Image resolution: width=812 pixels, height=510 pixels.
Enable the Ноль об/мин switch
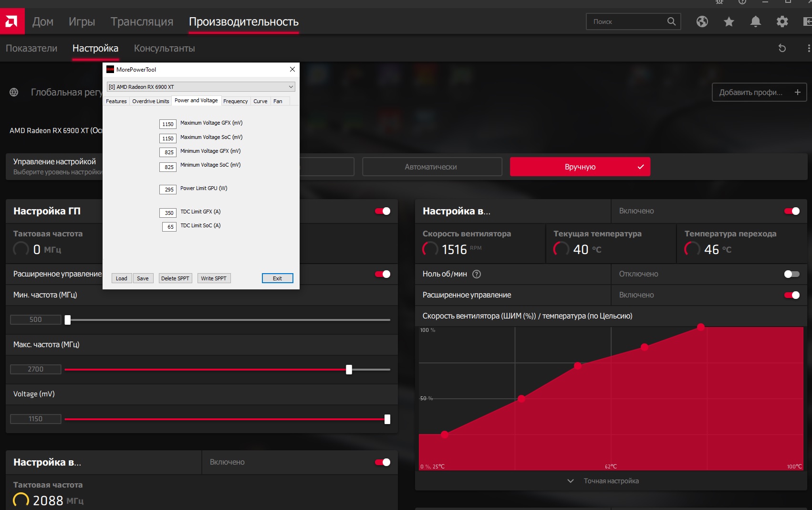coord(792,274)
